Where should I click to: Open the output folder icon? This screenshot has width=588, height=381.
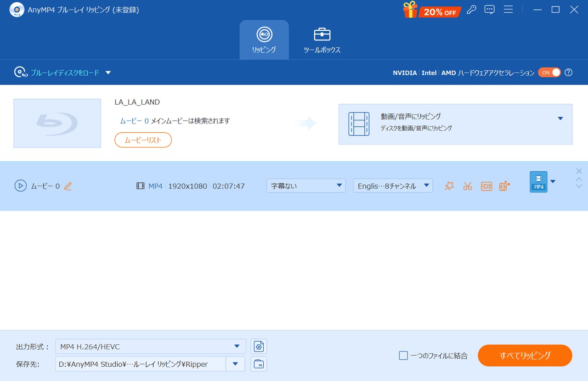[259, 364]
